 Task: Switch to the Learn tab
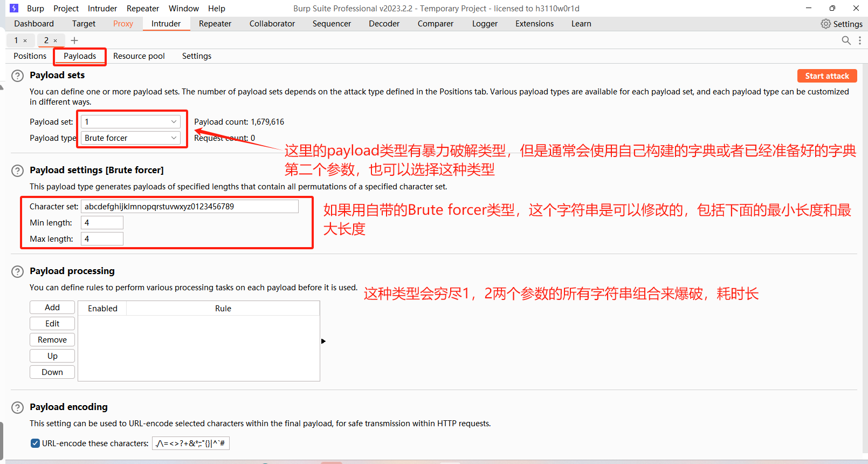click(x=581, y=24)
